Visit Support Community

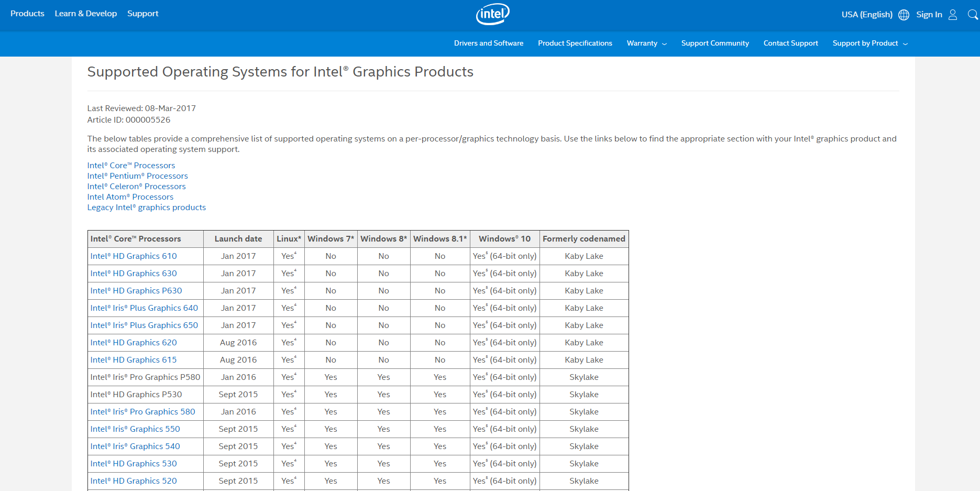[715, 43]
